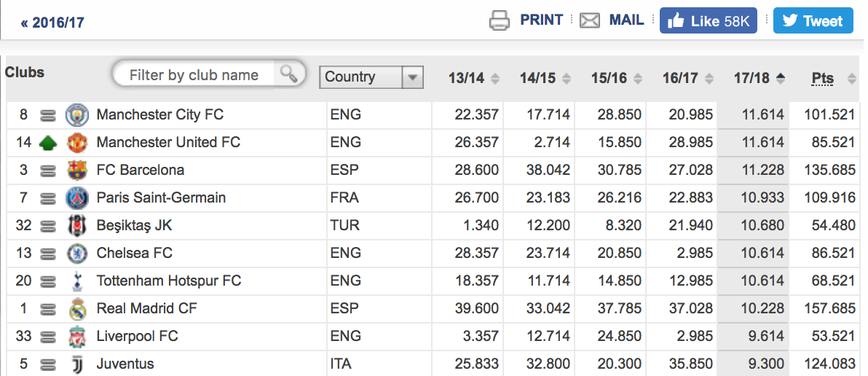Open the Paris Saint-Germain name
The image size is (868, 376).
pos(161,197)
